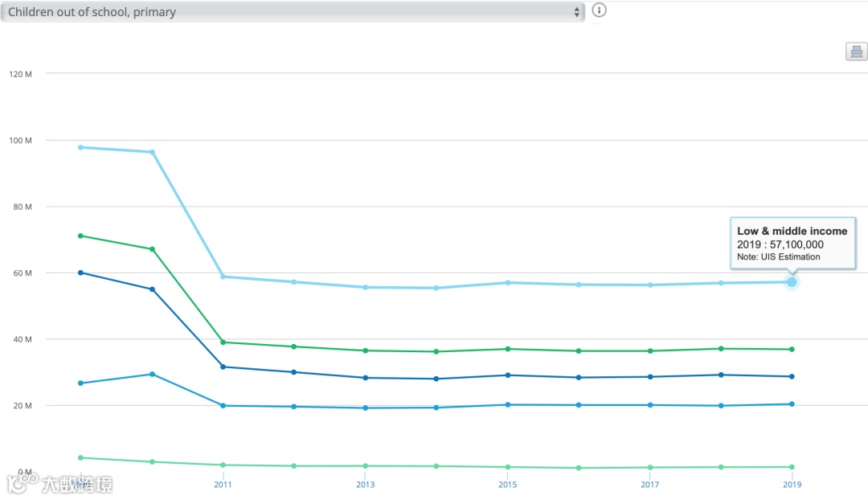Select the 2019 point on the green line
Screen dimensions: 868x500
(792, 350)
